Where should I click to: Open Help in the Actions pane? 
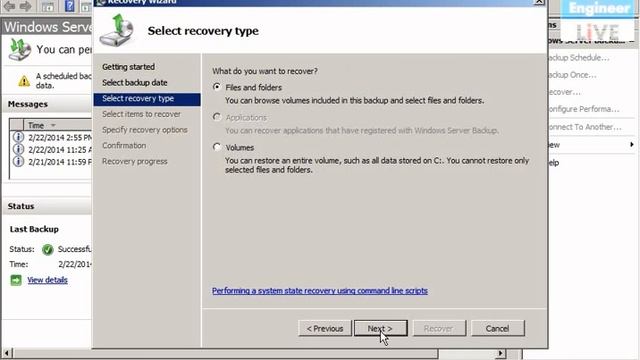554,162
